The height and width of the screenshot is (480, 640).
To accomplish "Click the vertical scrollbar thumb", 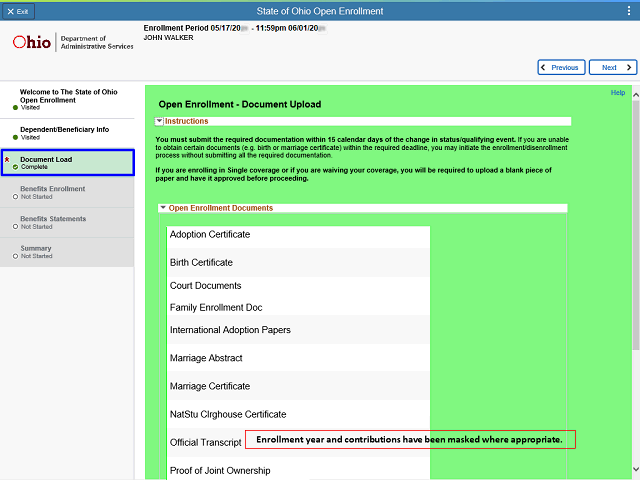I will [x=636, y=225].
